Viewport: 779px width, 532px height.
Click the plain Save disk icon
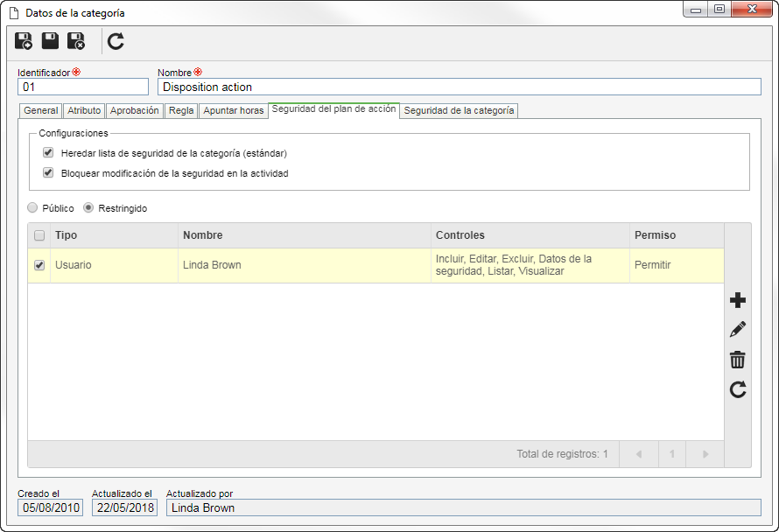pos(50,41)
